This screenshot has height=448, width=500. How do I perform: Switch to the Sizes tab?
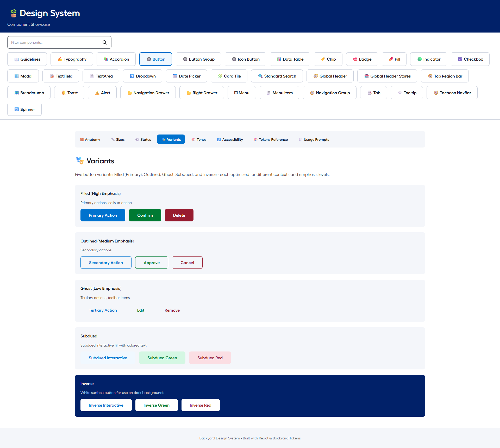[x=118, y=139]
